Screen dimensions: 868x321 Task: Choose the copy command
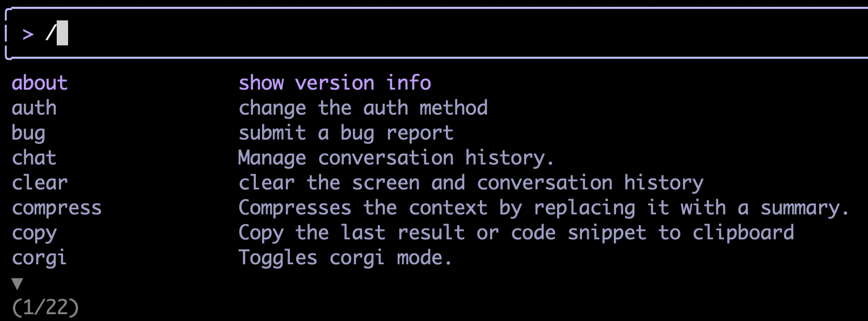tap(34, 233)
